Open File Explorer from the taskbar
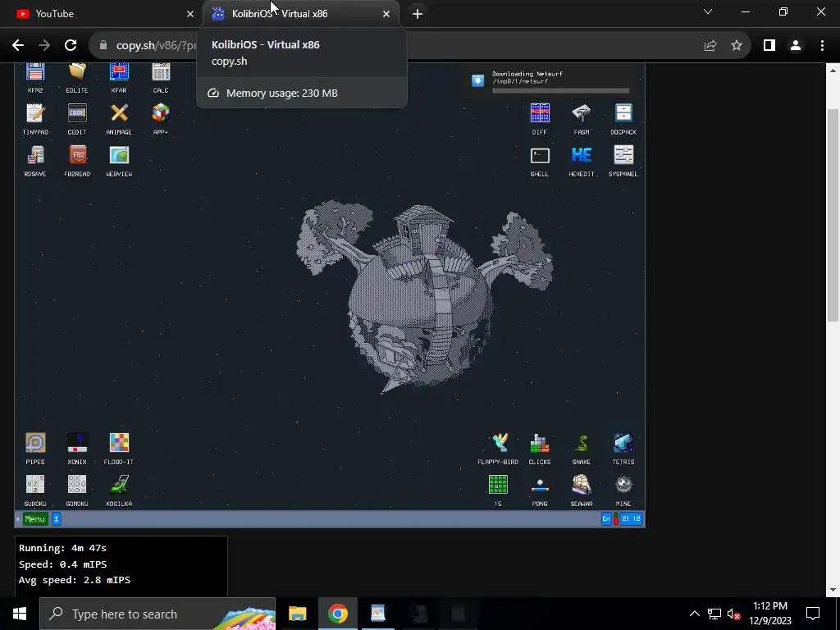840x630 pixels. click(297, 614)
